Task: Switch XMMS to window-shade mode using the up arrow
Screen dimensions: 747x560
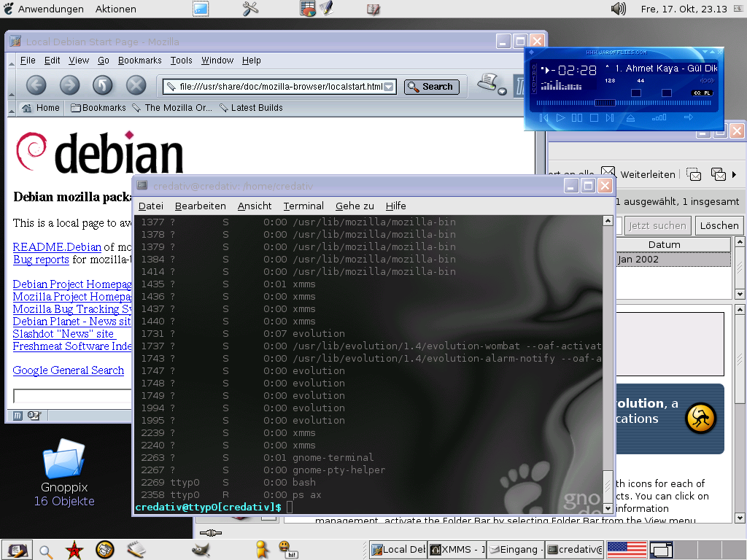Action: coord(713,52)
